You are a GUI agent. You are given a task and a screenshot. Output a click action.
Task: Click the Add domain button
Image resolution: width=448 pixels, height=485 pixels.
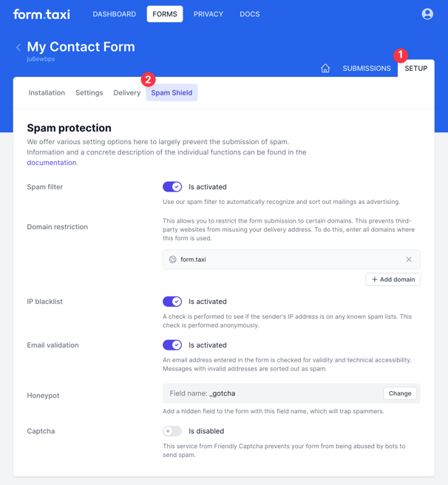pos(393,279)
